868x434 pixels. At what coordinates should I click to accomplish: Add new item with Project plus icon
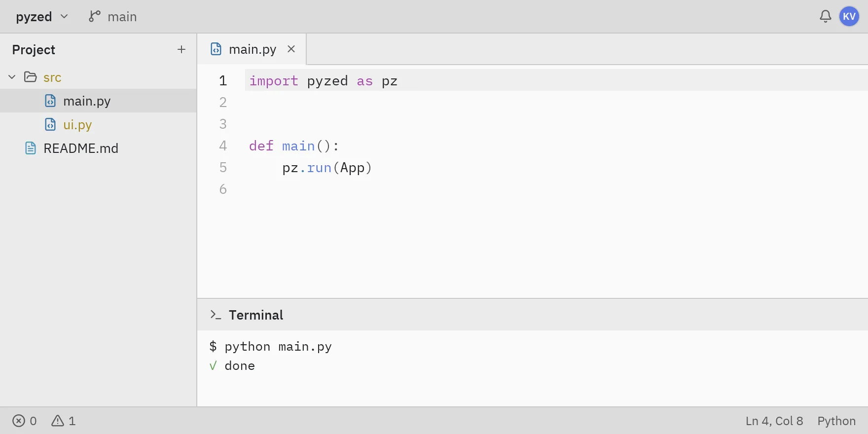point(181,49)
